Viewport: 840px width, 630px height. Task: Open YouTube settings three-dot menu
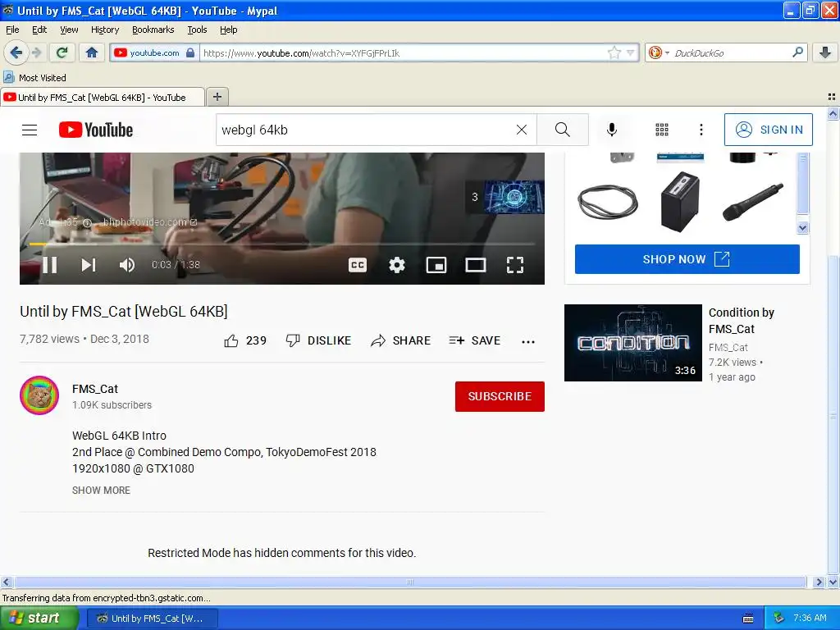701,130
